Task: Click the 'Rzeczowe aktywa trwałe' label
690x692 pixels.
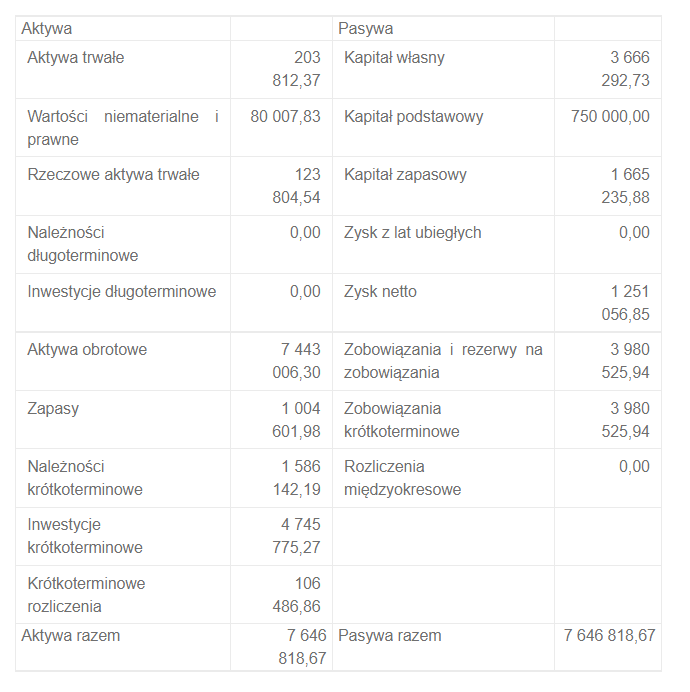Action: (113, 175)
